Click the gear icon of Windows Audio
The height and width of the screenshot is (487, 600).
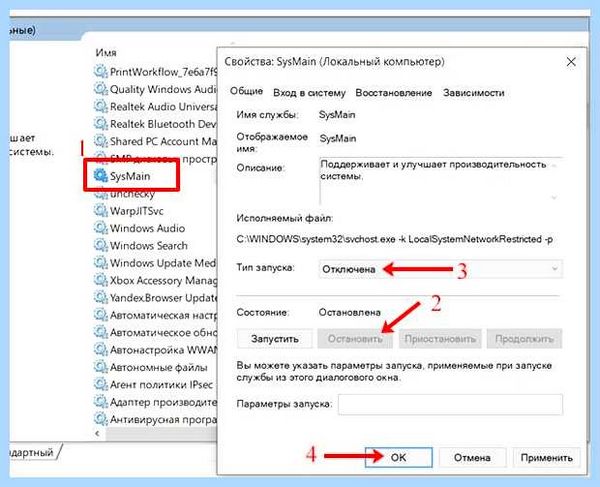(x=101, y=228)
